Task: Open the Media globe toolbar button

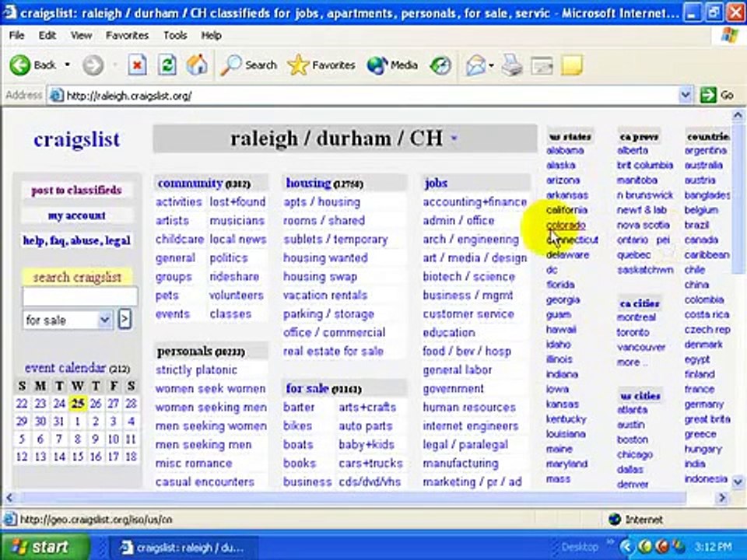Action: 392,65
